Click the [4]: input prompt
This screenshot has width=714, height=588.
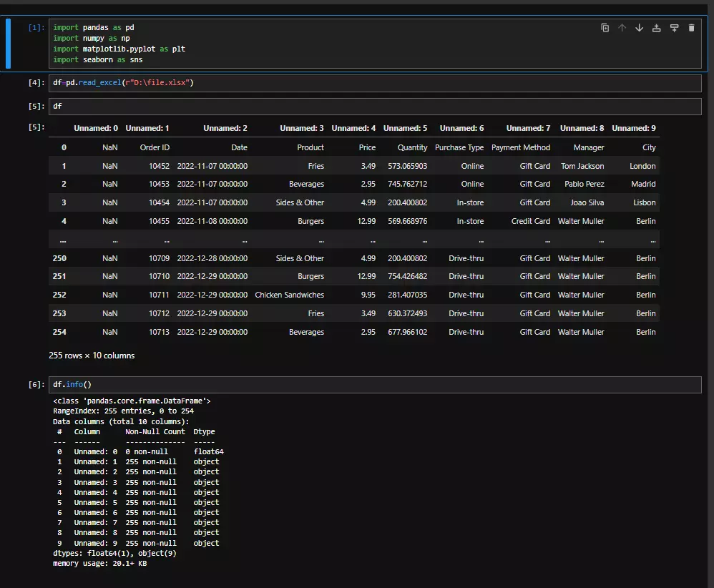pos(36,83)
